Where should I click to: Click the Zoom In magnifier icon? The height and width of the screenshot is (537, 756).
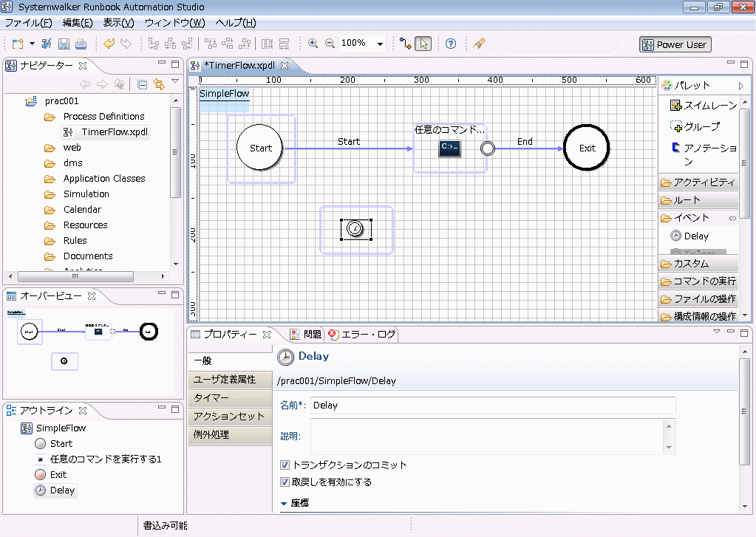[x=313, y=44]
